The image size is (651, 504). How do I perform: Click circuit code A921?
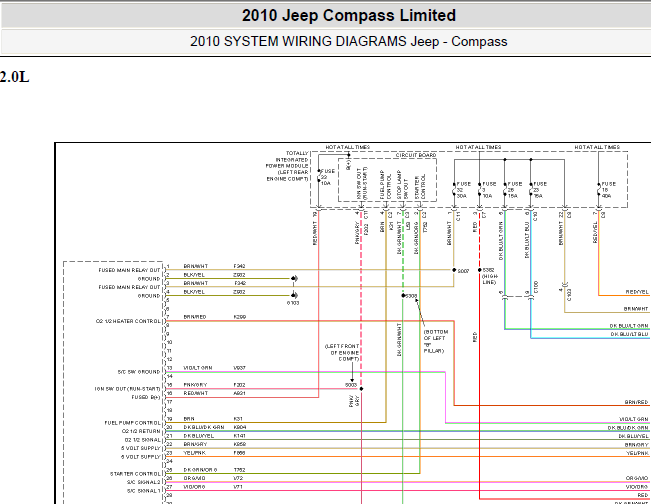point(240,393)
